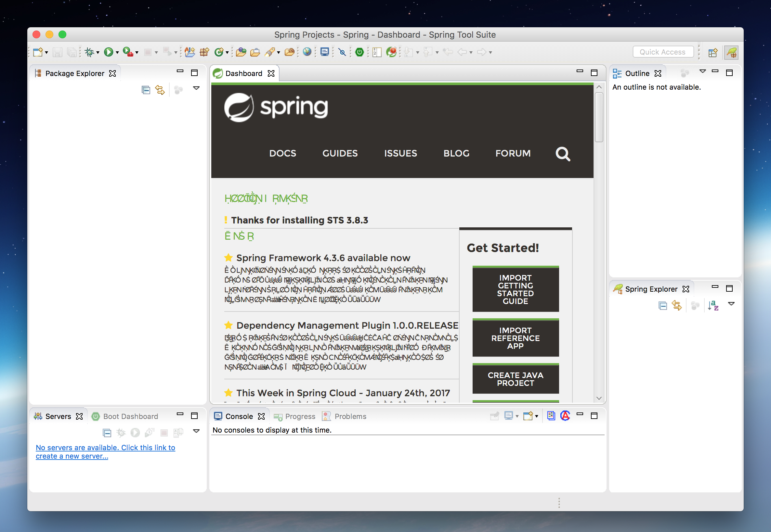Image resolution: width=771 pixels, height=532 pixels.
Task: Start debugging with the green bug icon
Action: point(89,52)
